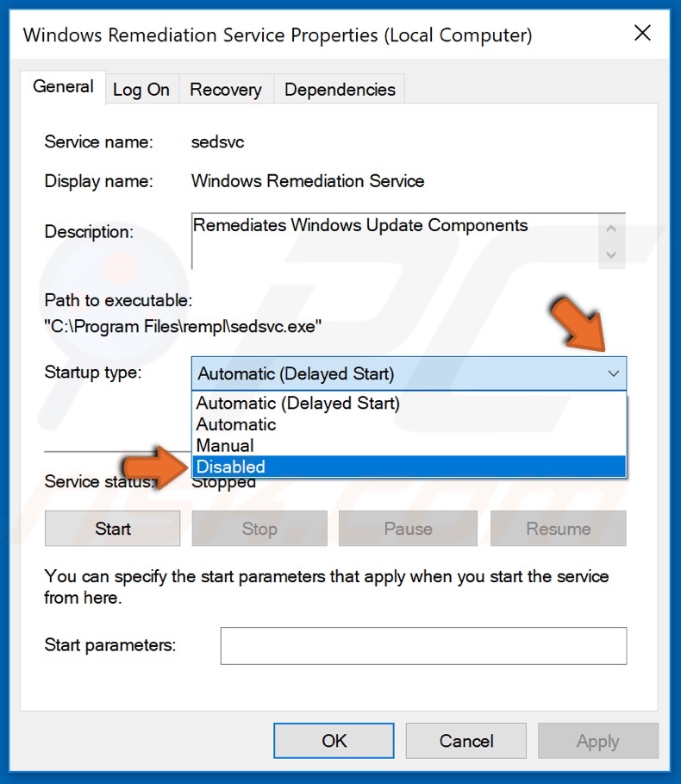Switch to the Log On tab
Image resolution: width=681 pixels, height=784 pixels.
click(141, 89)
